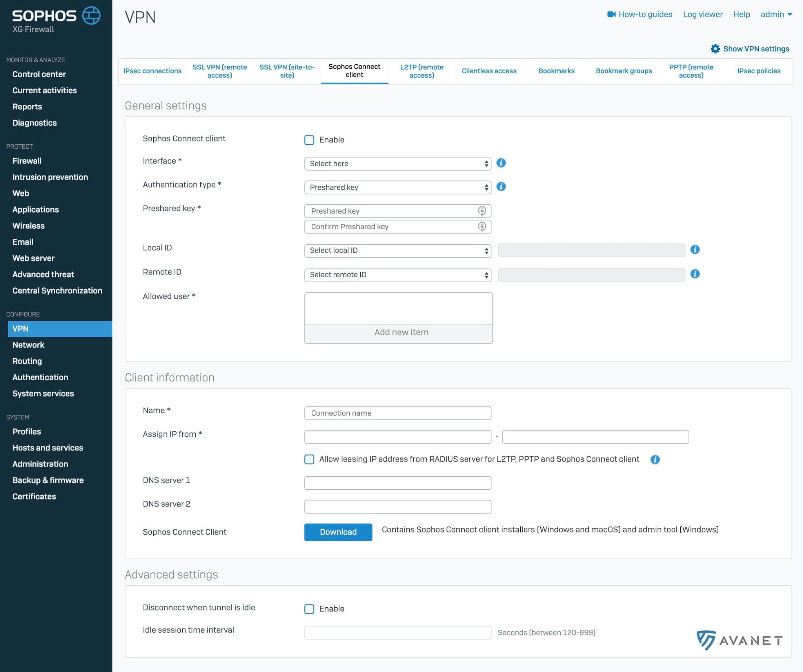Click the Connection name input field
Image resolution: width=803 pixels, height=672 pixels.
[x=398, y=413]
